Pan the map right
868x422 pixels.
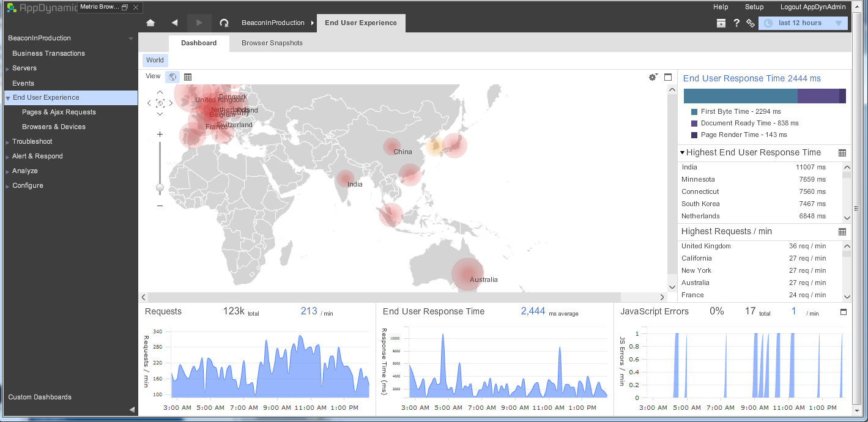[171, 103]
